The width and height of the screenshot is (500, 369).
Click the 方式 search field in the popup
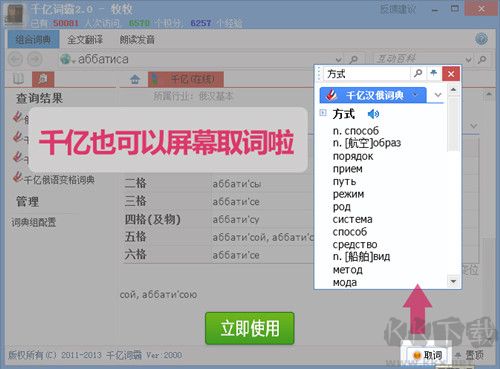click(367, 74)
